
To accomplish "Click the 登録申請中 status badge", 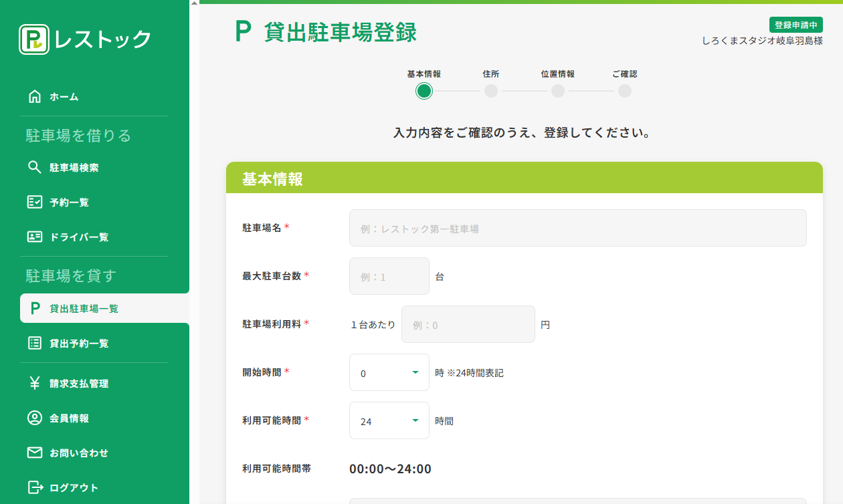I will tap(795, 25).
